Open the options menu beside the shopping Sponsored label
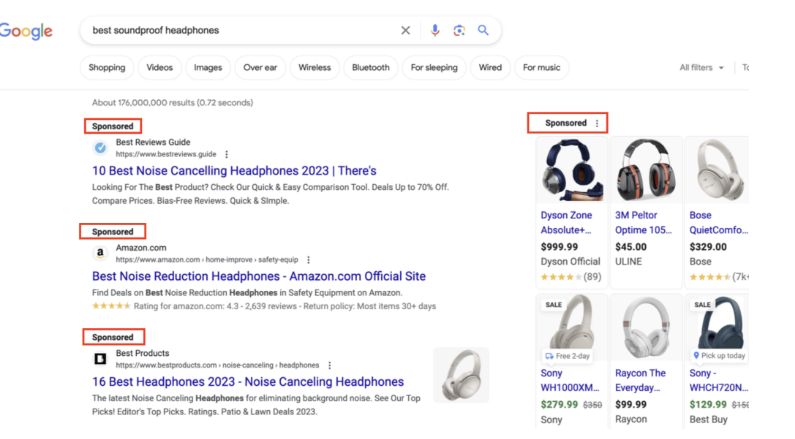The image size is (795, 439). pyautogui.click(x=597, y=123)
